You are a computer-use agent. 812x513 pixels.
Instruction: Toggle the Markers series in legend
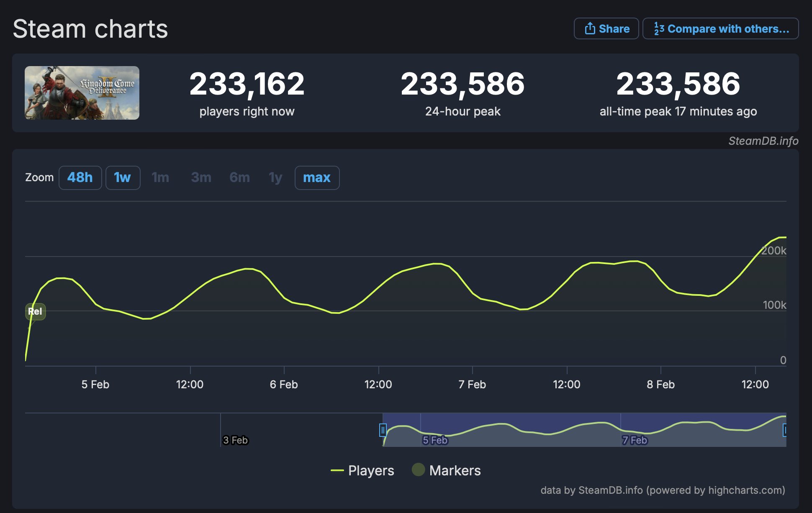pyautogui.click(x=446, y=470)
